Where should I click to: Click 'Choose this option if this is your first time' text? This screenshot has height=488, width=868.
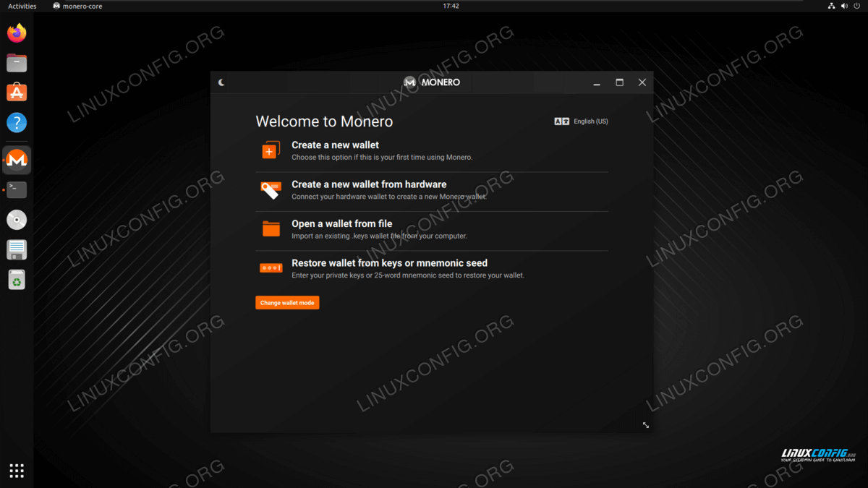pyautogui.click(x=382, y=157)
